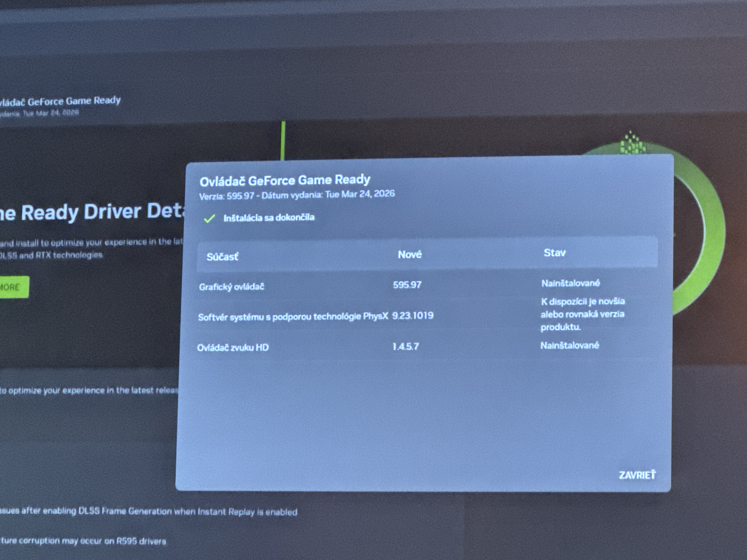747x560 pixels.
Task: Click the Nainštalované status for Ovládač zvuku HD
Action: click(570, 345)
